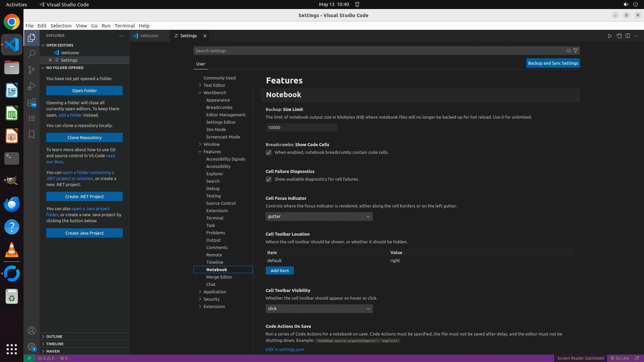
Task: Open Cell Focus Indicator gutter dropdown
Action: pyautogui.click(x=319, y=217)
